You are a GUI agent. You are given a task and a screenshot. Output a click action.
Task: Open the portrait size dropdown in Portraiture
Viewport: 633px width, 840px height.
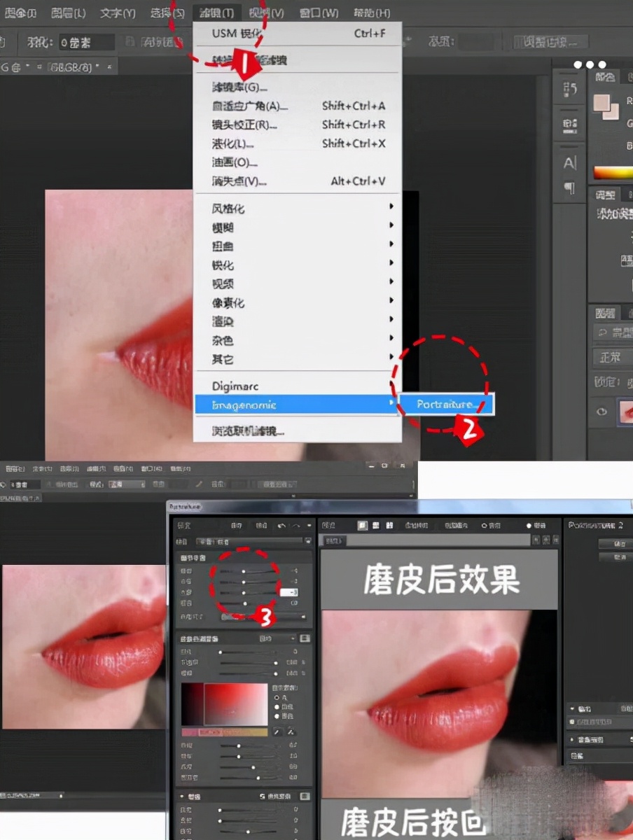(x=263, y=617)
